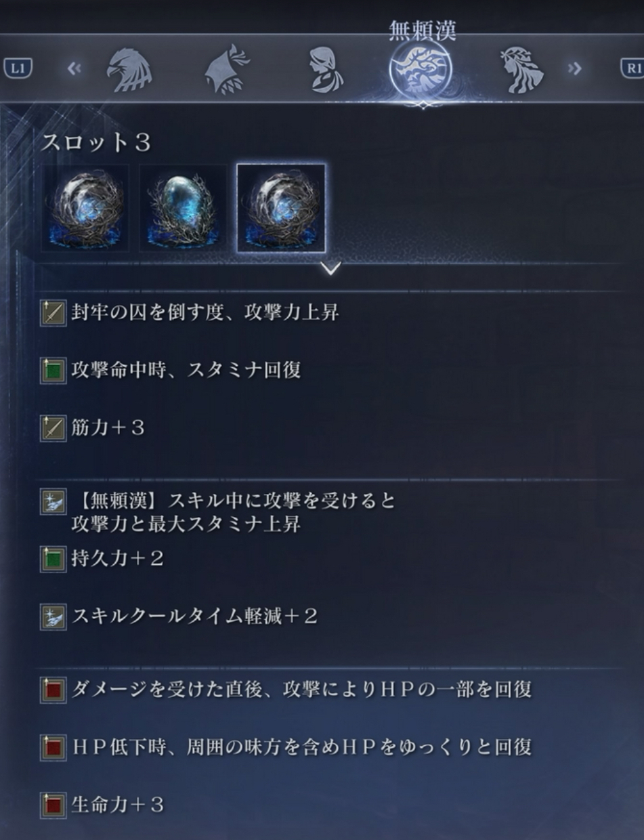Click the R1 shoulder button indicator
Viewport: 644px width, 840px height.
coord(632,68)
